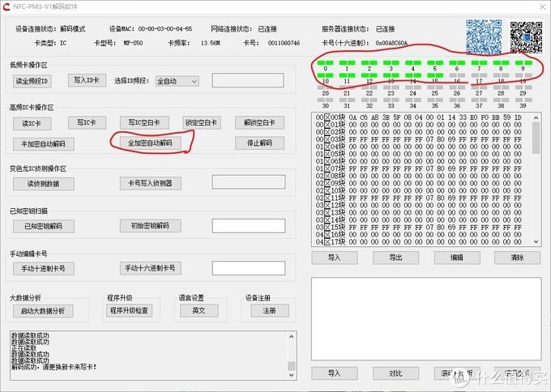The height and width of the screenshot is (392, 551).
Task: Click the 停止解码 button
Action: 259,143
